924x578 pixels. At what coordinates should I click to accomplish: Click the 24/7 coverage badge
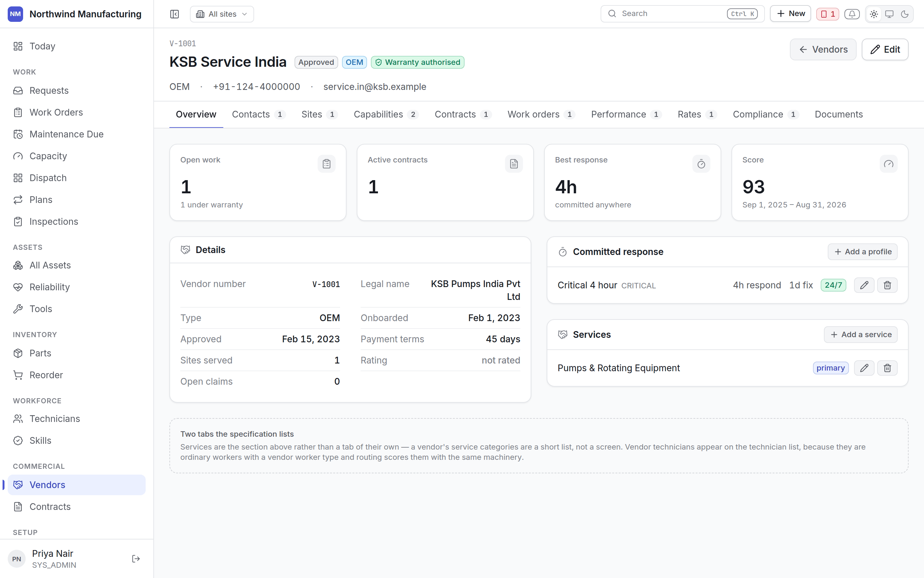(x=833, y=285)
